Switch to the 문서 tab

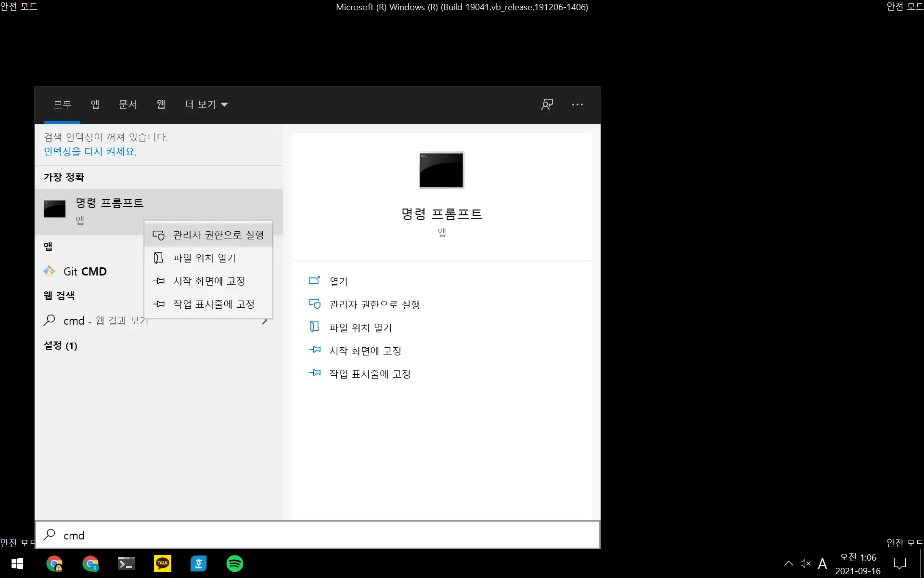tap(128, 105)
